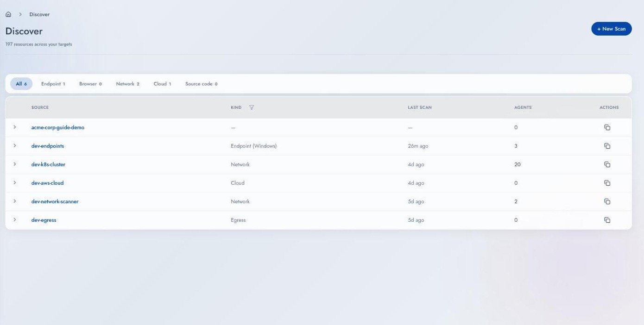Copy icon for dev-egress row
Image resolution: width=644 pixels, height=325 pixels.
(607, 220)
